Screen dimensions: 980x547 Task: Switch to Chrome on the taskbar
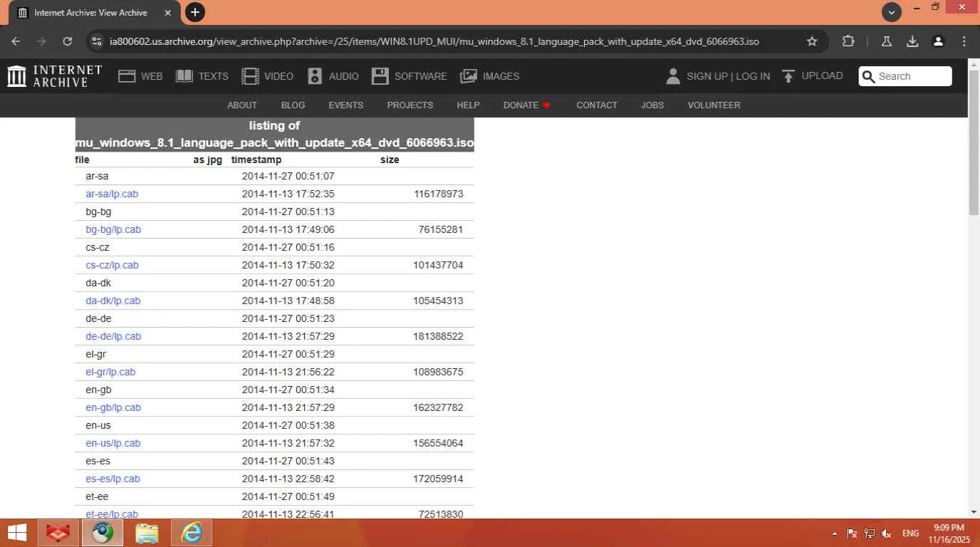(103, 533)
